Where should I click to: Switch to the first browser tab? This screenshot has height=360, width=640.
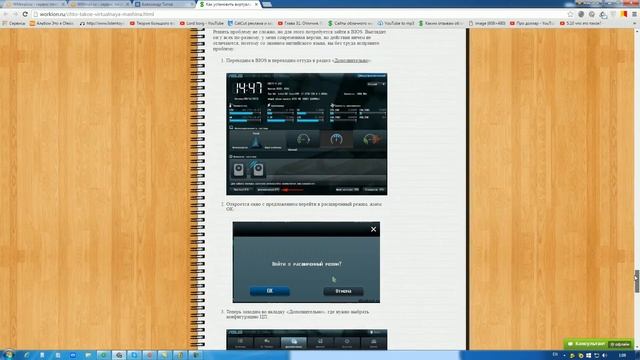[35, 4]
